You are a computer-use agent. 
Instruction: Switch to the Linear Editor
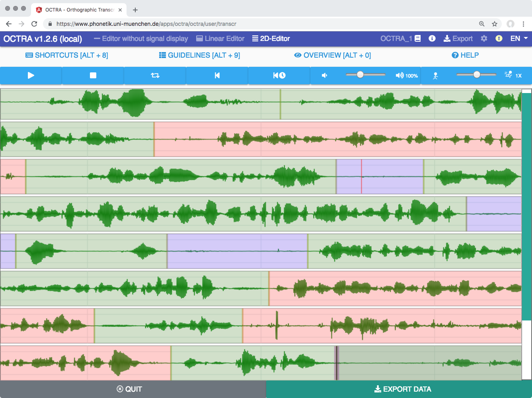pyautogui.click(x=220, y=39)
